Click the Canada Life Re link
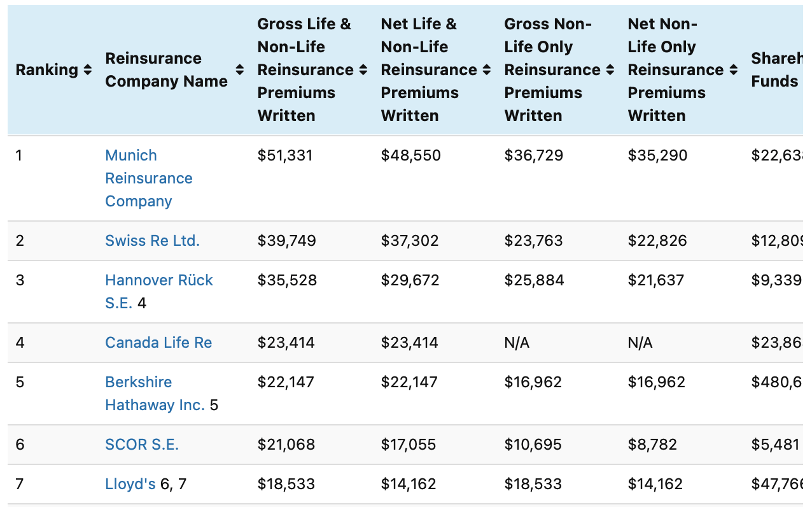Screen dimensions: 812x507 pyautogui.click(x=158, y=343)
